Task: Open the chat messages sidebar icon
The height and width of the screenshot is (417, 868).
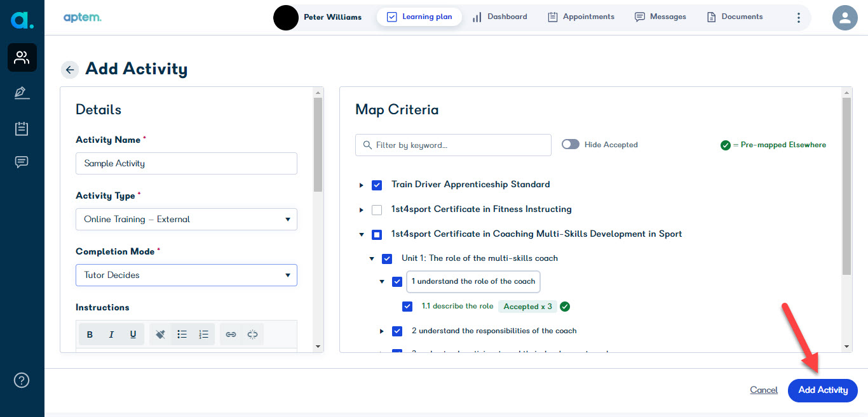Action: pyautogui.click(x=22, y=162)
